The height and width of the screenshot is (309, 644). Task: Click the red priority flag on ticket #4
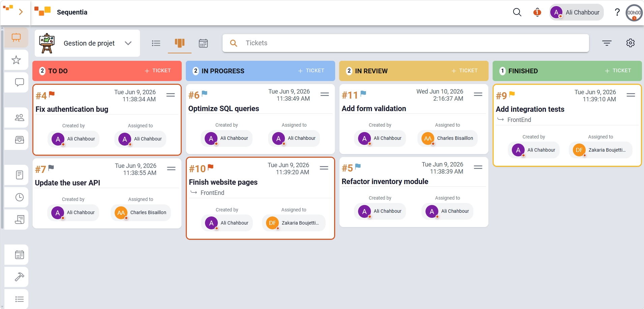[52, 95]
